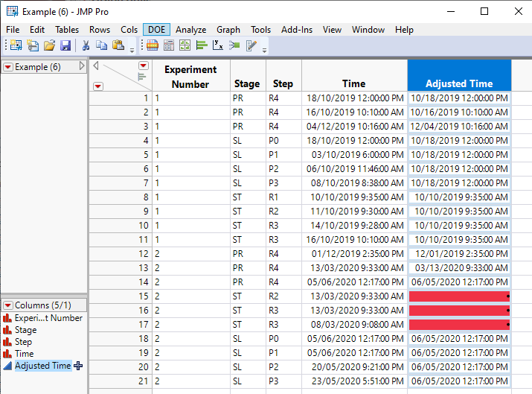Click the Copy toolbar icon
The image size is (532, 394).
[101, 45]
